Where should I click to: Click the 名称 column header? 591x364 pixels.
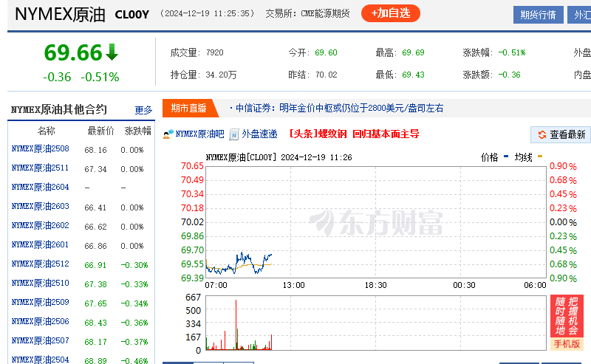point(47,131)
